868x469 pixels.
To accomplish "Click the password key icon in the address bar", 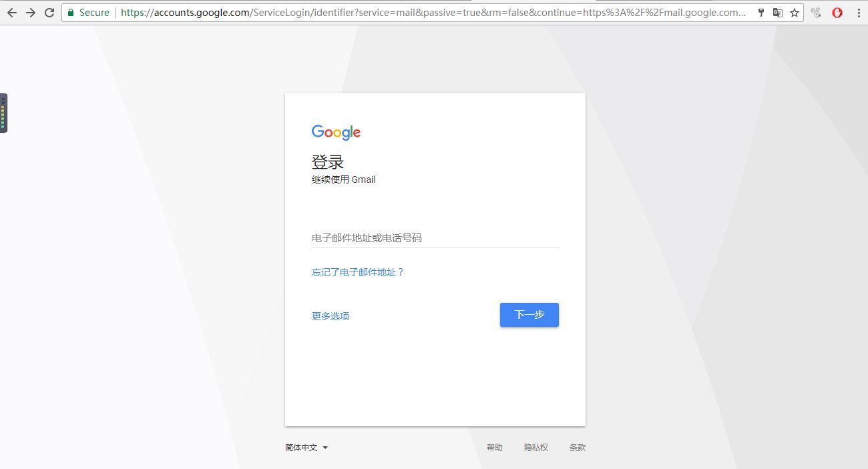I will coord(761,12).
